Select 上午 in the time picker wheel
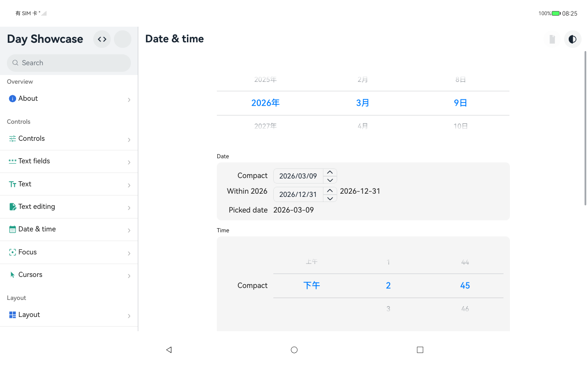Image resolution: width=588 pixels, height=368 pixels. [x=311, y=262]
